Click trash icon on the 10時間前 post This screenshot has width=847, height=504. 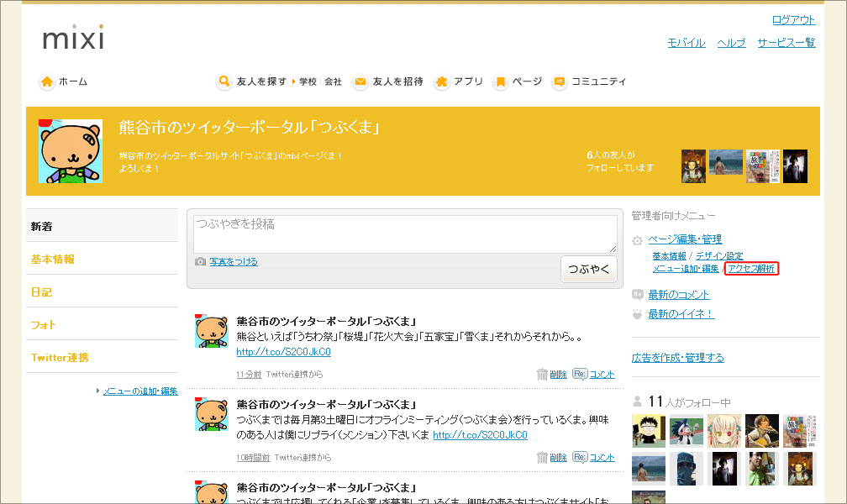542,458
